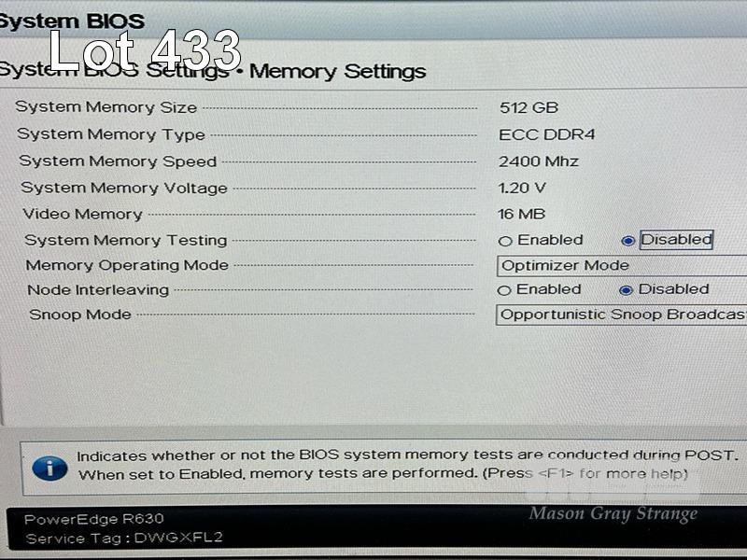Click the 512 GB memory size value

pyautogui.click(x=529, y=107)
